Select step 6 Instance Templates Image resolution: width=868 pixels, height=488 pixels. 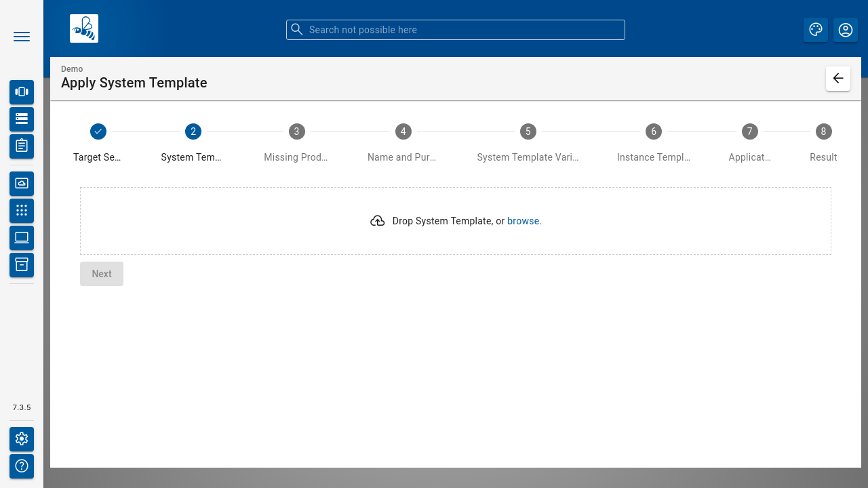654,143
